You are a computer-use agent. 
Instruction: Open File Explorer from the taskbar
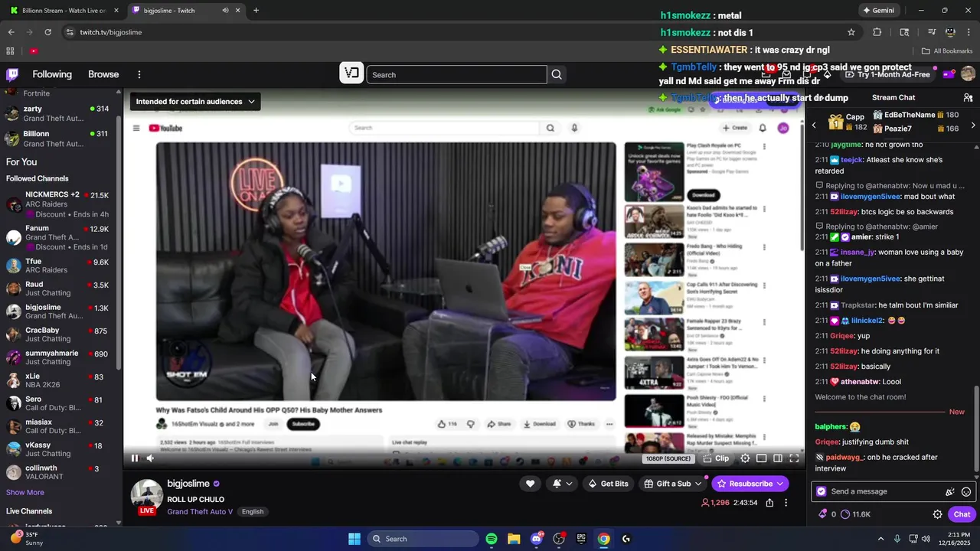[x=514, y=539]
